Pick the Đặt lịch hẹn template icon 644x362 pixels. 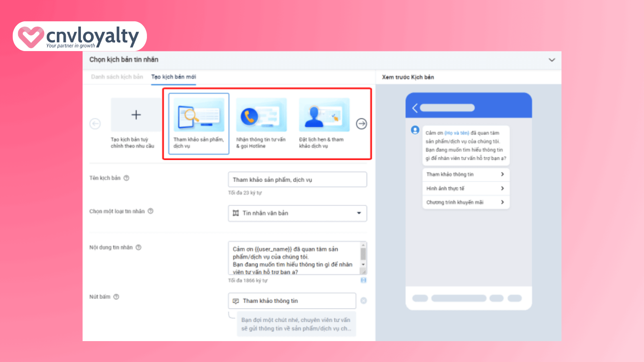pyautogui.click(x=324, y=115)
